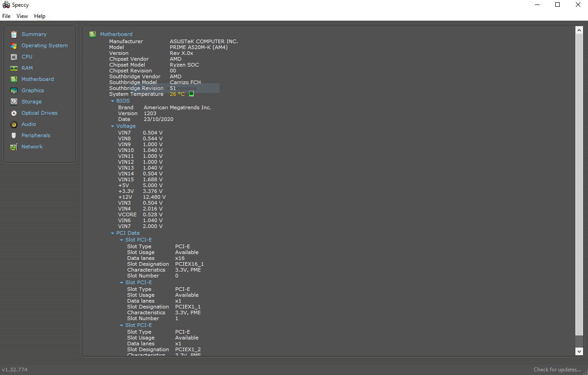Click the +5V reading 5.000 V
588x375 pixels.
coord(153,185)
